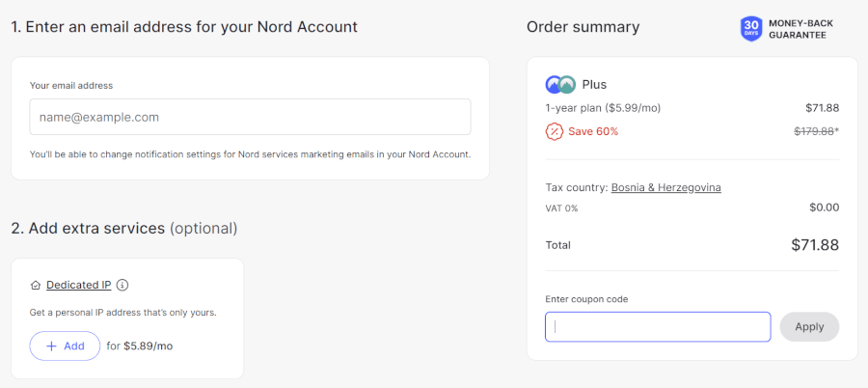
Task: Click the Plus plan product icon
Action: tap(560, 84)
